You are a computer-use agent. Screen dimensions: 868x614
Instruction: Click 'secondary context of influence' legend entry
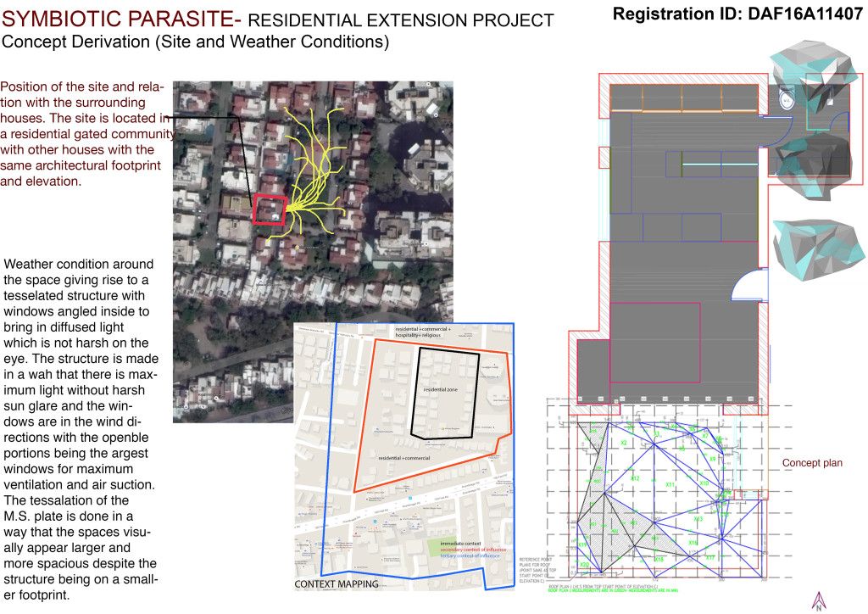pos(473,550)
